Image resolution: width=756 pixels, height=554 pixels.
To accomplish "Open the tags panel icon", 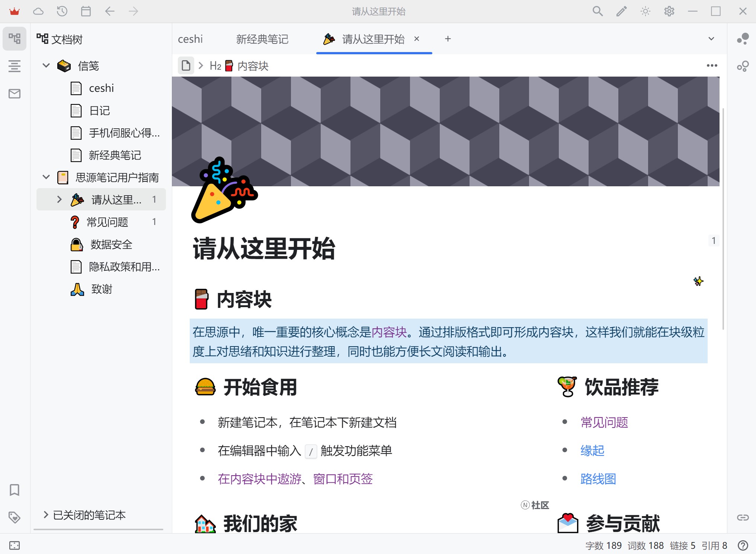I will 15,517.
